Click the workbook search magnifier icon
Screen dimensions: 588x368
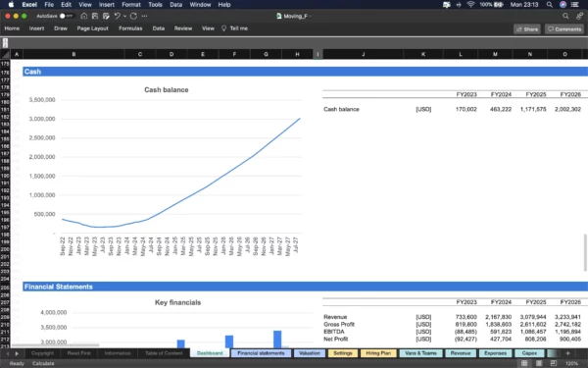click(x=565, y=16)
